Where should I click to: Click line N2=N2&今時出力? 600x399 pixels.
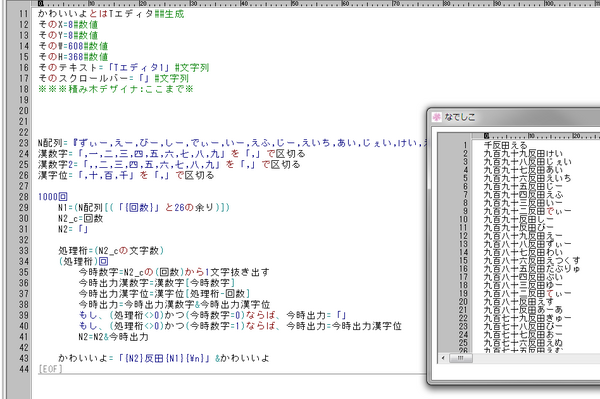113,337
